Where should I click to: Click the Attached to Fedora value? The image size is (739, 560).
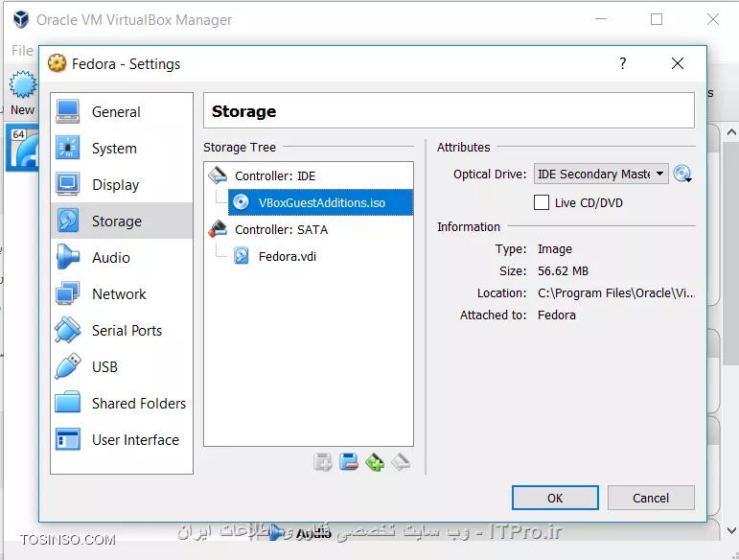[557, 315]
